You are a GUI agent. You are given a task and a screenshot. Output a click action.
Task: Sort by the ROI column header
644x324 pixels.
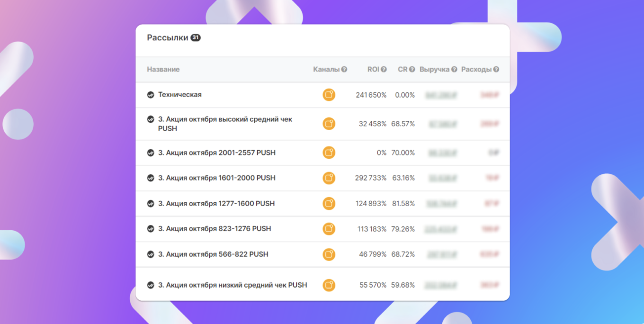pos(373,69)
